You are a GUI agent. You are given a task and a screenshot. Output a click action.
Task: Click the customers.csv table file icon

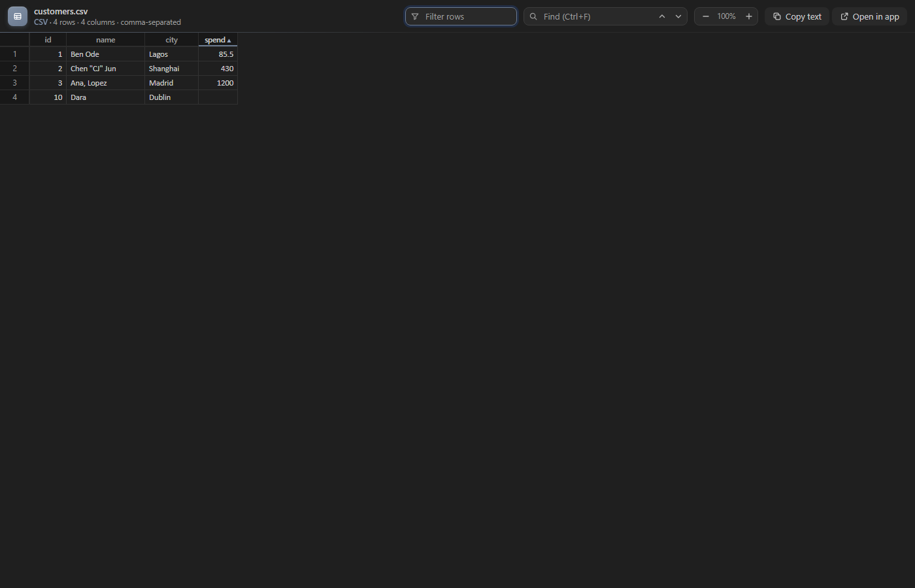pos(18,16)
